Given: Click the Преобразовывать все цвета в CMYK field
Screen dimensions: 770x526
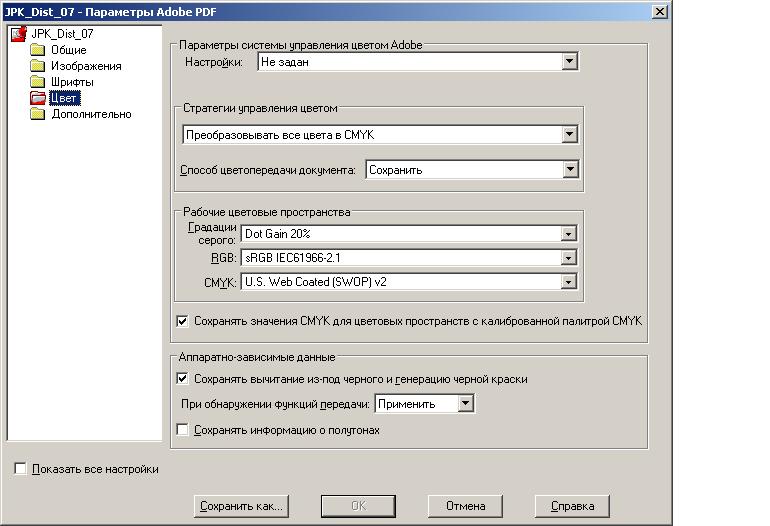Looking at the screenshot, I should click(x=380, y=134).
